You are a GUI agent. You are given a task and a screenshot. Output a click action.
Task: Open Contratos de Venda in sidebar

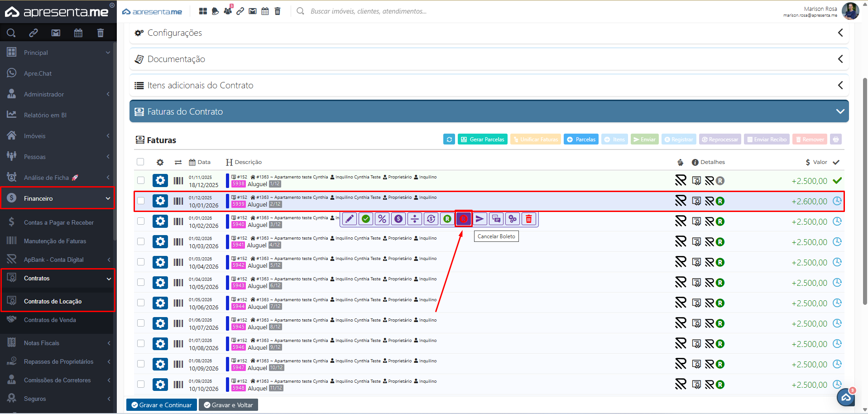[x=50, y=320]
